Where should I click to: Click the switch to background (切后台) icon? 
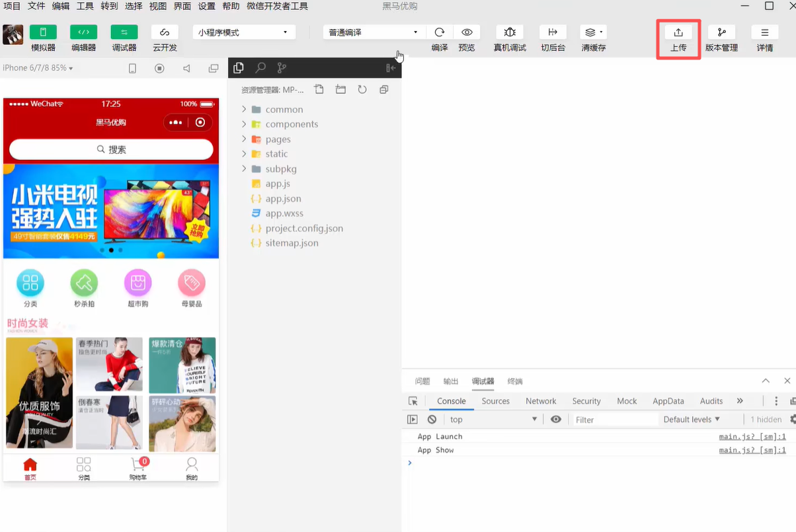[x=553, y=32]
